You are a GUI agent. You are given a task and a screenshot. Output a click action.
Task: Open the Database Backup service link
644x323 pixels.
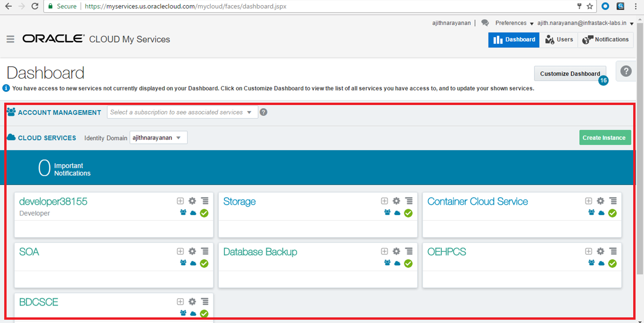[x=260, y=252]
